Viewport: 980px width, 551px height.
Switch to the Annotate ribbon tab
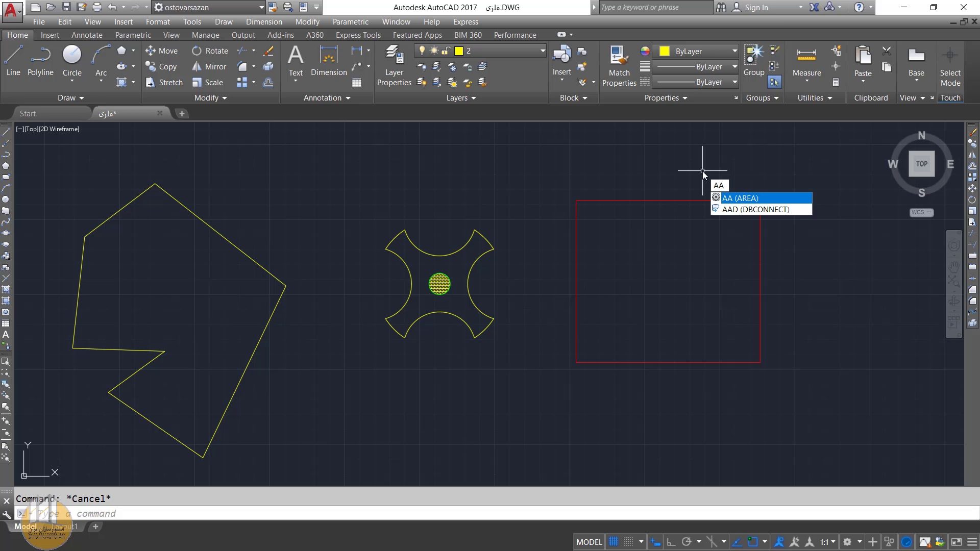[87, 35]
